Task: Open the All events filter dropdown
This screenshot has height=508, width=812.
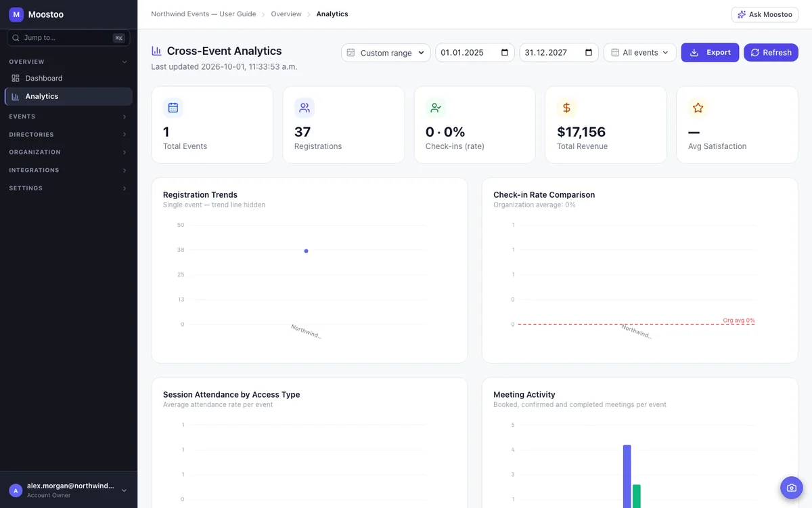Action: [639, 53]
